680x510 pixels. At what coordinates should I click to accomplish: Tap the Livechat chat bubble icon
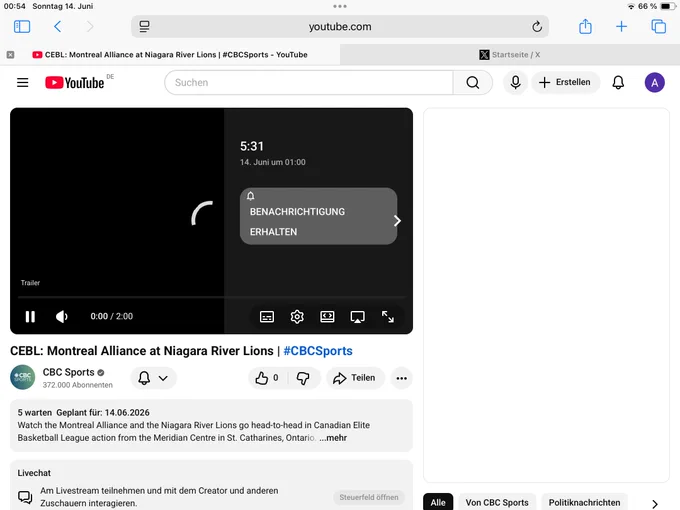[25, 497]
